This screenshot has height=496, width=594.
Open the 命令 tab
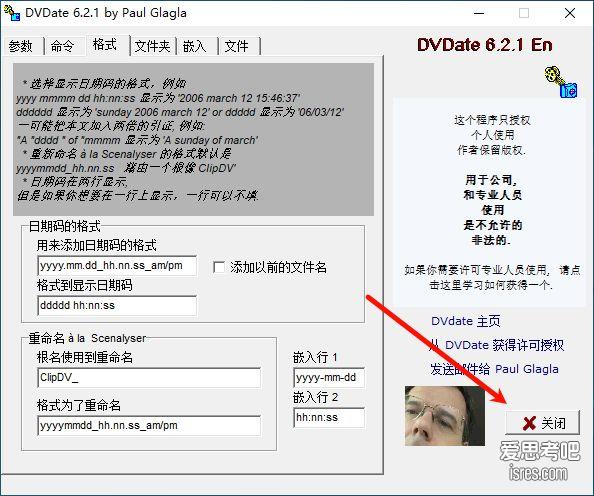tap(63, 46)
